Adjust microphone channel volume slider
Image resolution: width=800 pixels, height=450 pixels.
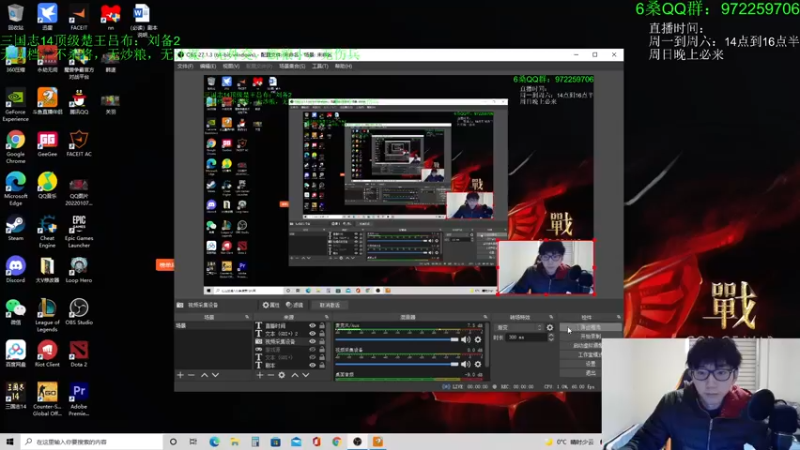[397, 339]
